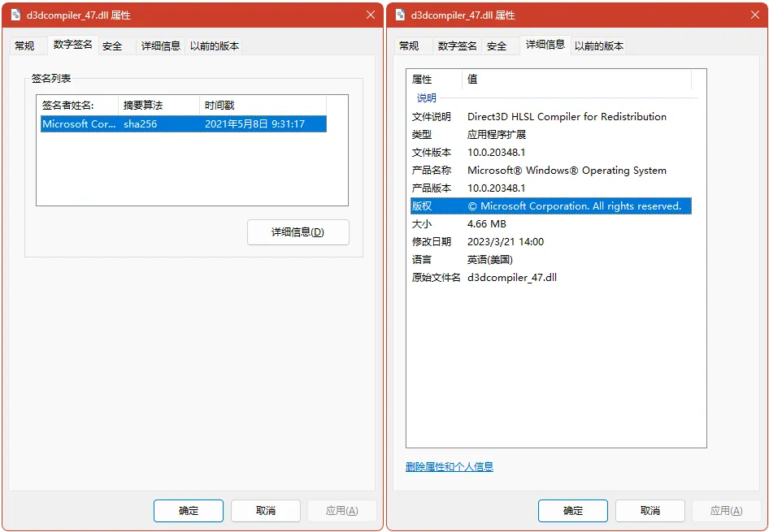
Task: Sort by 摘要算法 column header
Action: pos(159,106)
